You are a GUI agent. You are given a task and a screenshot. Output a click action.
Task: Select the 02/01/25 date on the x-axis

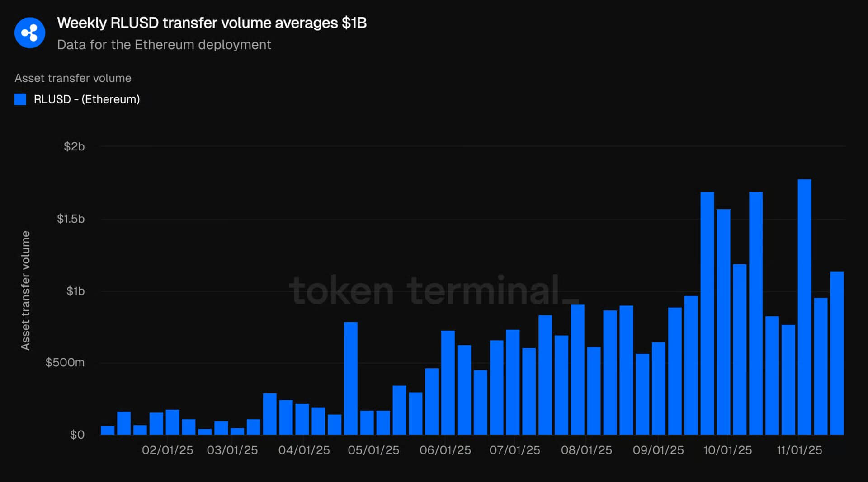coord(167,450)
